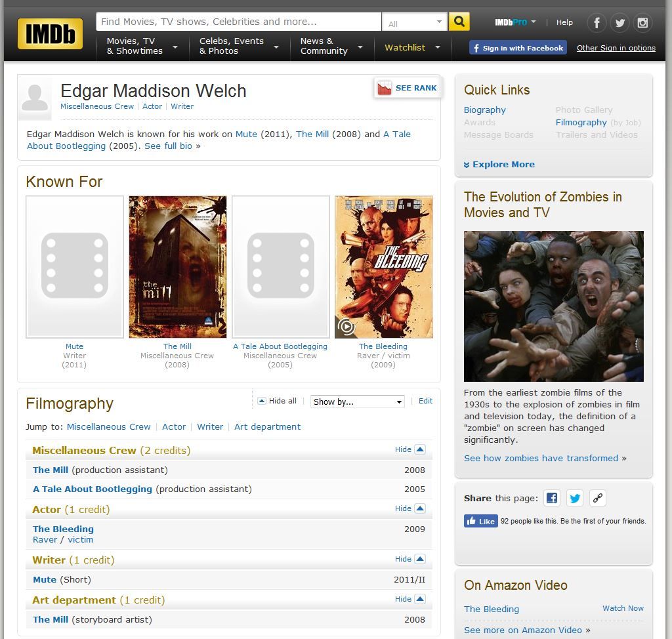
Task: Click Writer role link under name
Action: click(x=182, y=106)
